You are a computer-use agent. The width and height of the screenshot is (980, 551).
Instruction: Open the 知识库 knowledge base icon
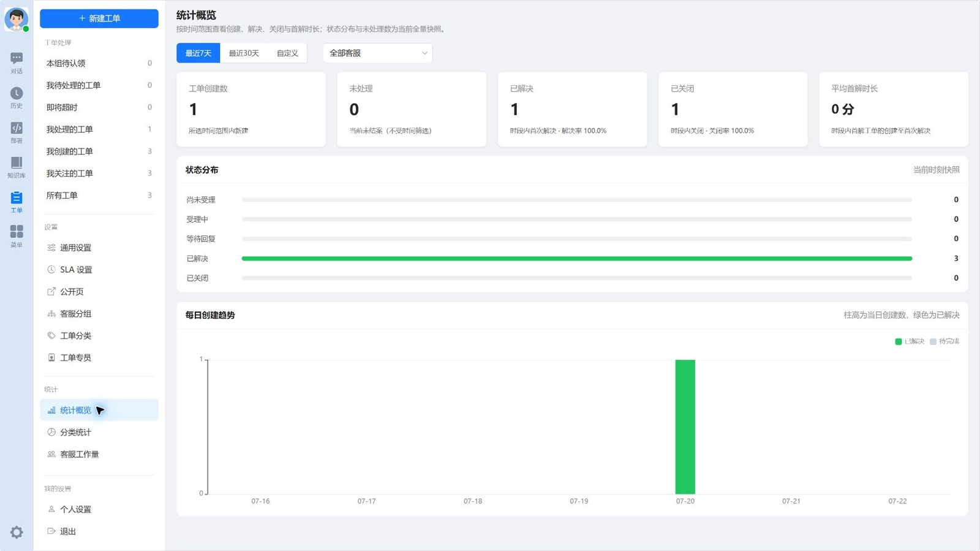click(x=17, y=167)
